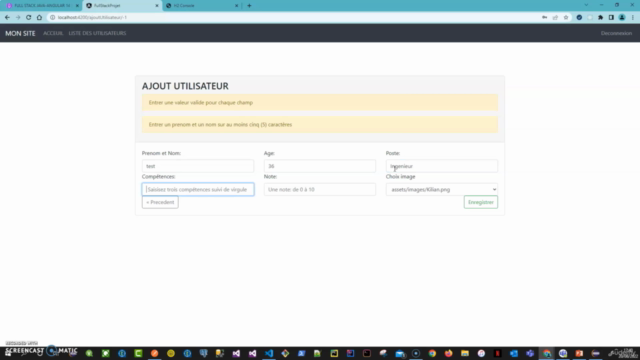The image size is (640, 360).
Task: Click the Enregistrer button
Action: point(481,202)
